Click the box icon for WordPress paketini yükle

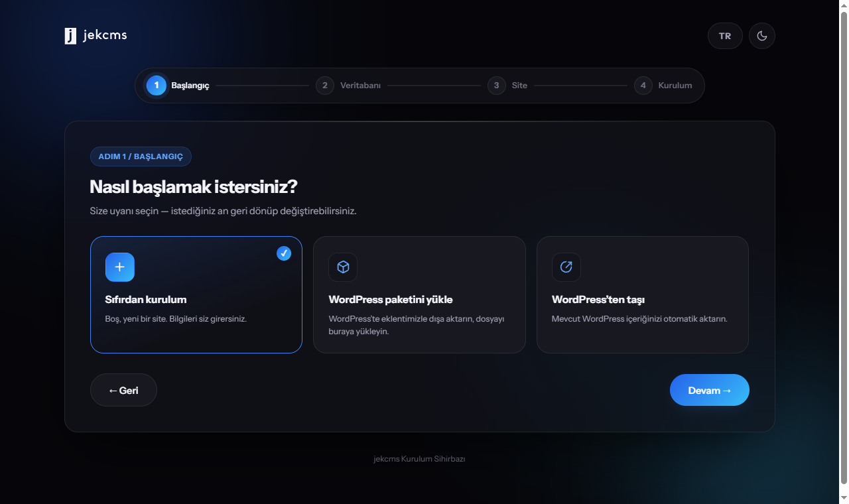[x=343, y=267]
